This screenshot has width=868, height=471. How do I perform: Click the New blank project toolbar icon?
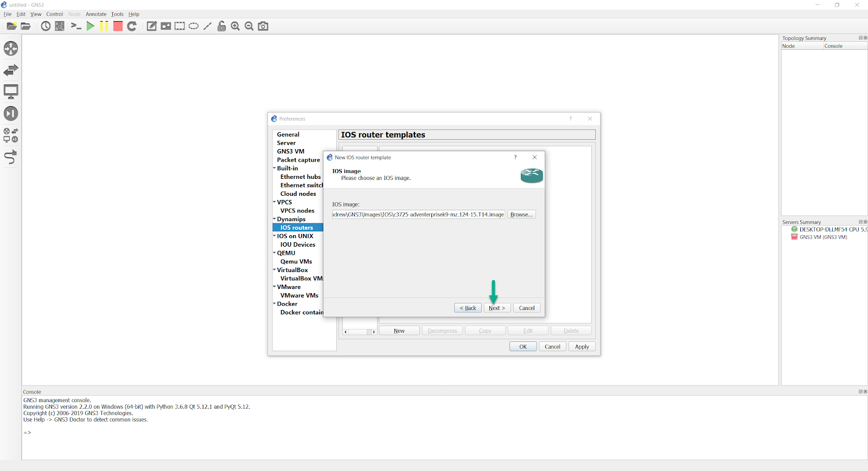click(x=11, y=26)
